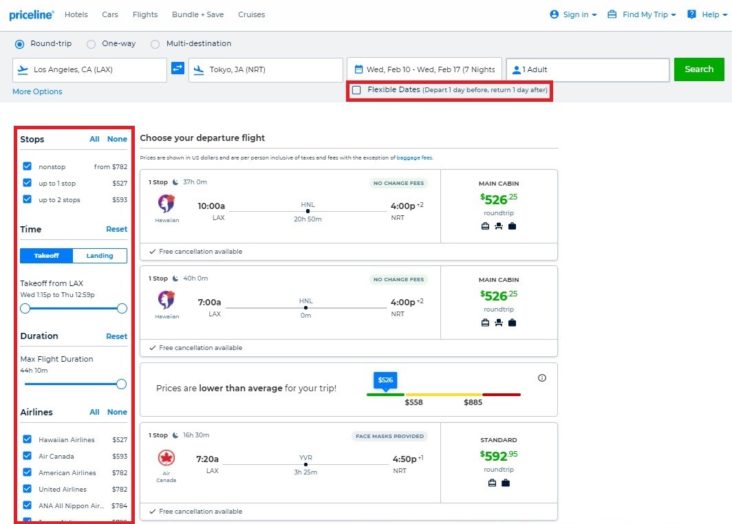Image resolution: width=732 pixels, height=524 pixels.
Task: Select None in Stops filter
Action: [x=117, y=139]
